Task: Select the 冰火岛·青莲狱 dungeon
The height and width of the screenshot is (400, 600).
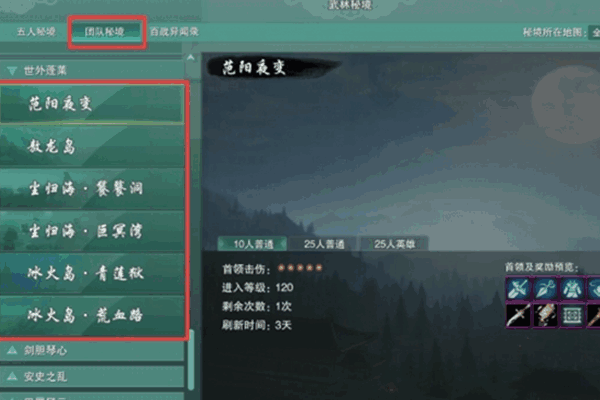Action: pyautogui.click(x=92, y=273)
